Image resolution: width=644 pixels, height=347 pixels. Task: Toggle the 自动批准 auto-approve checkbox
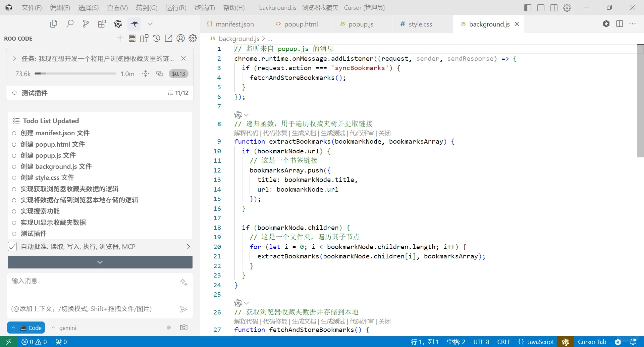[x=12, y=246]
